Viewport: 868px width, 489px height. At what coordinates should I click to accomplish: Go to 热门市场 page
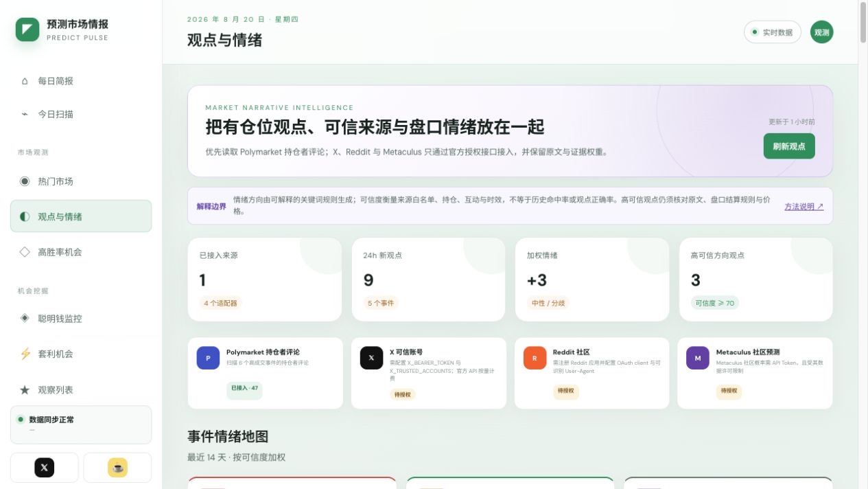(x=81, y=181)
